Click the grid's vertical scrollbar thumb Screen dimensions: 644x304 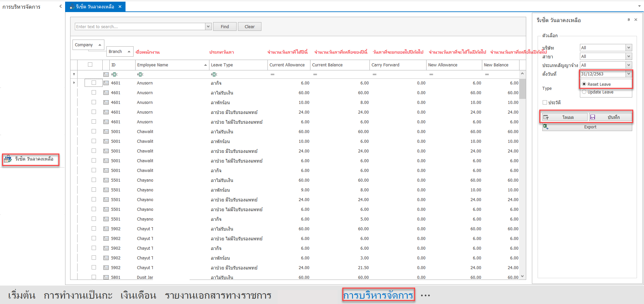pos(522,88)
